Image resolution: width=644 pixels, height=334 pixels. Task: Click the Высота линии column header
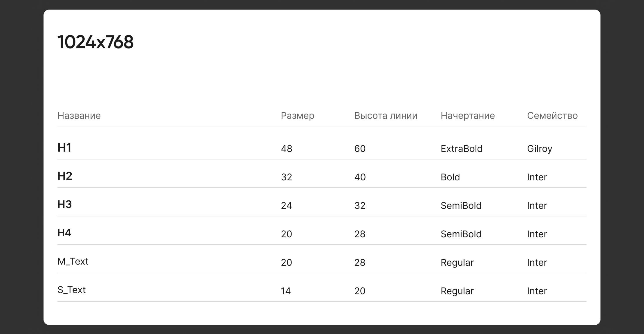(x=386, y=116)
